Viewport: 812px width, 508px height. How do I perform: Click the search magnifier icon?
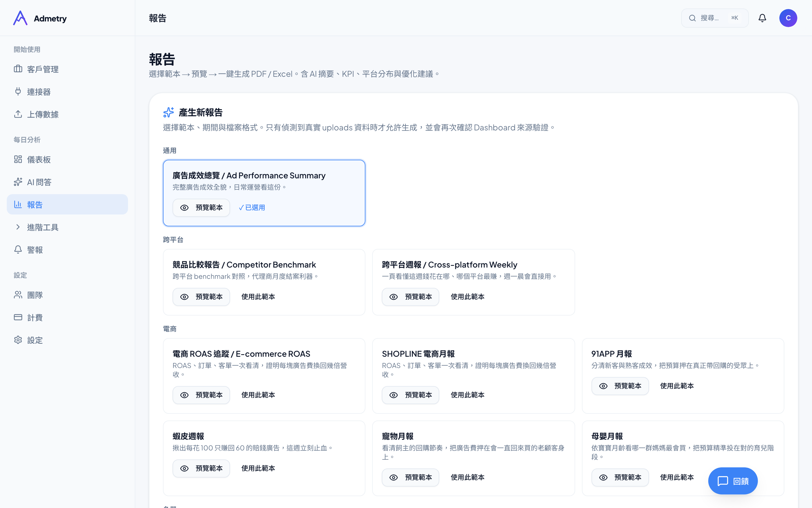[692, 18]
